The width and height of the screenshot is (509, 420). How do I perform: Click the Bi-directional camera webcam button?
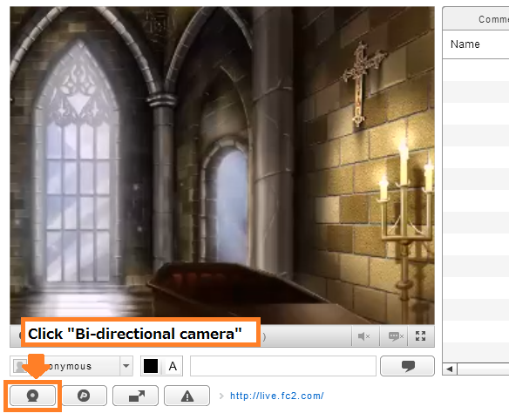click(x=32, y=396)
